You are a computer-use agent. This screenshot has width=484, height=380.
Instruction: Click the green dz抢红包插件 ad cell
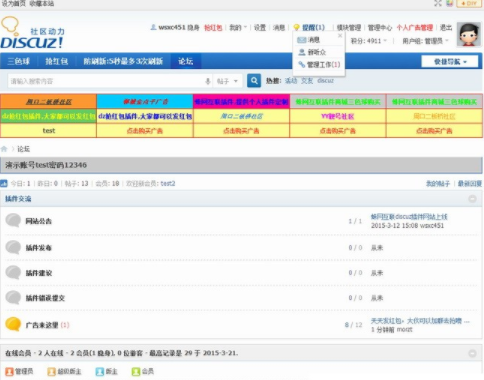click(49, 116)
